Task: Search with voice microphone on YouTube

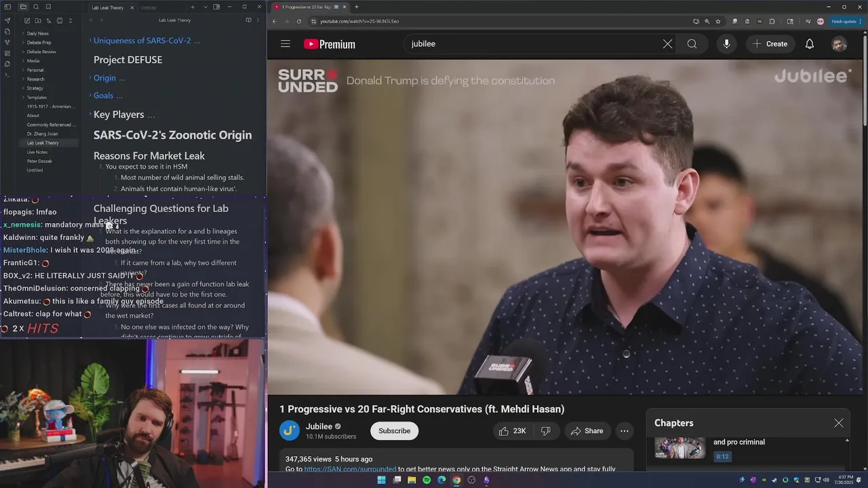Action: pos(726,44)
